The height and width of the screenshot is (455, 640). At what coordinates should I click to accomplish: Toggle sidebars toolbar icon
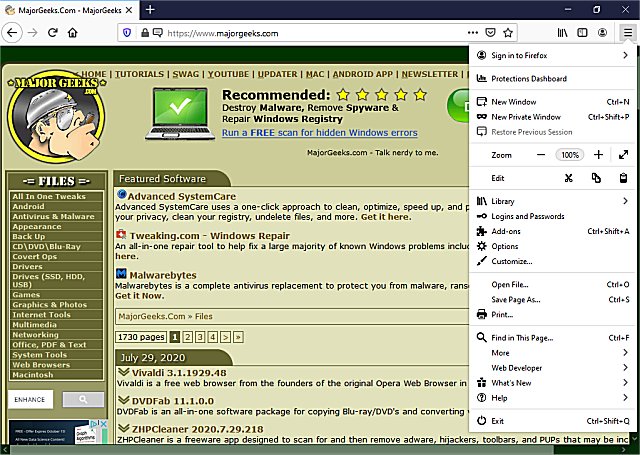point(582,33)
